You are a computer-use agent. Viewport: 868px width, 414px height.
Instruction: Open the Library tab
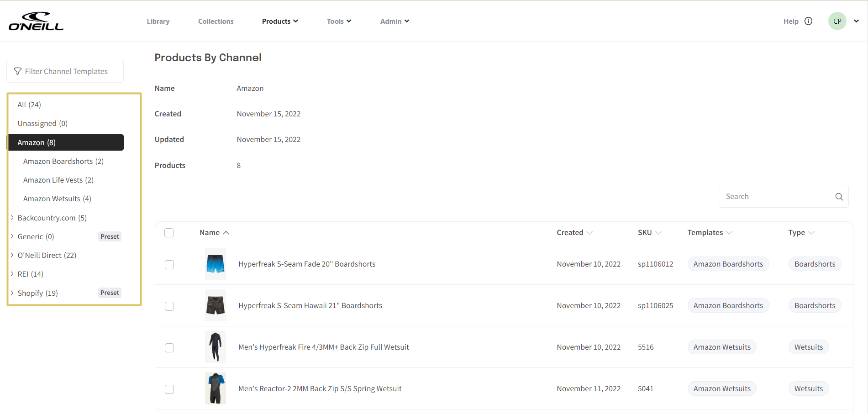158,21
